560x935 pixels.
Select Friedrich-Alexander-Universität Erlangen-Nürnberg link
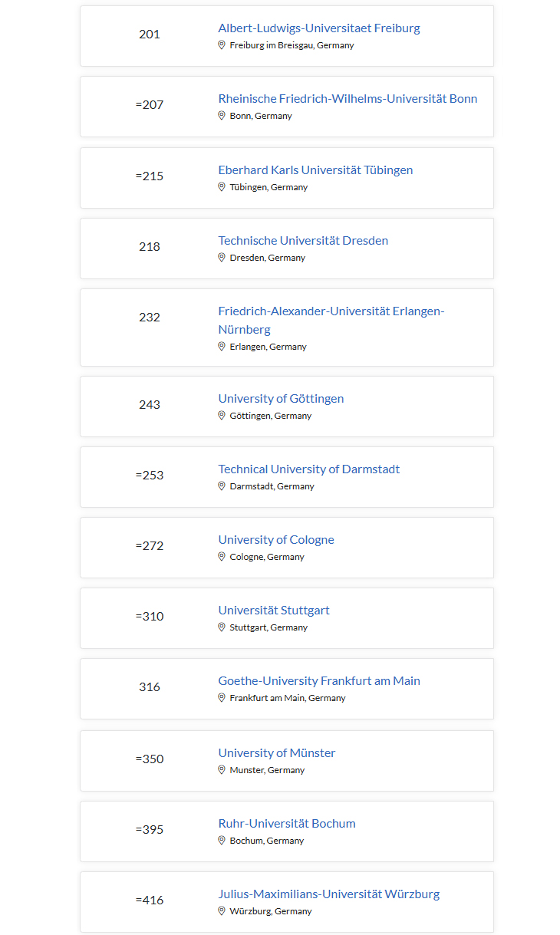[331, 311]
